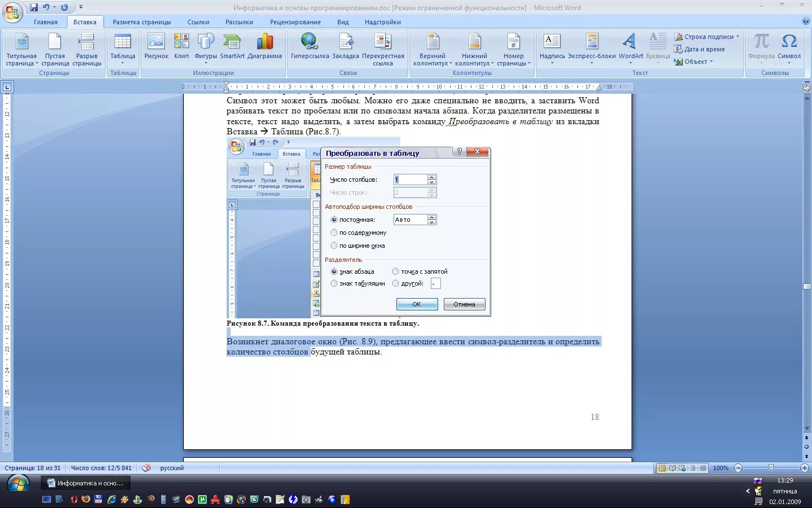Click the Redo icon in quick access toolbar
812x508 pixels.
click(x=64, y=7)
